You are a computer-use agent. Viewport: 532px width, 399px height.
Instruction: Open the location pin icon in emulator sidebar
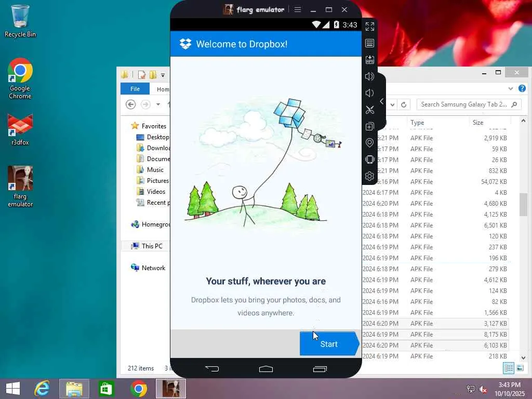[x=369, y=143]
